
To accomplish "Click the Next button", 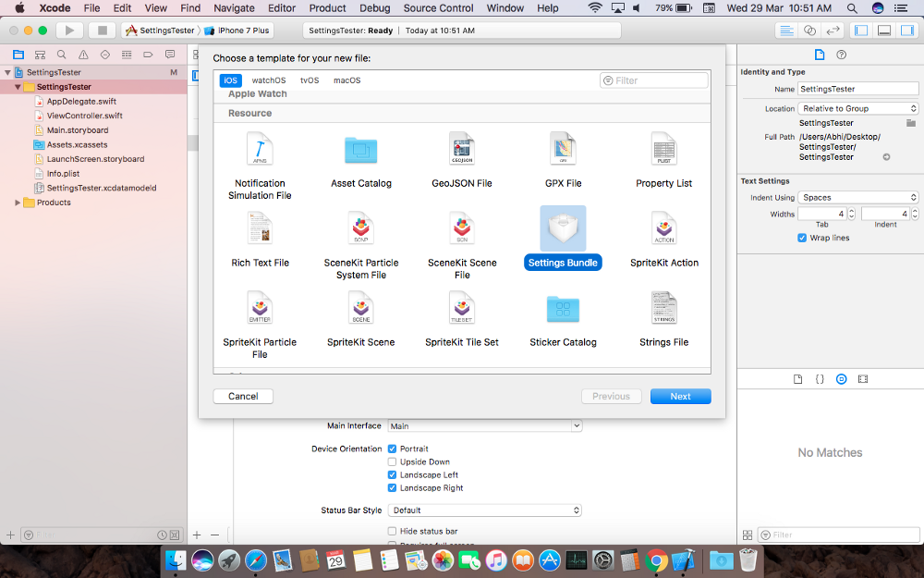I will (681, 397).
